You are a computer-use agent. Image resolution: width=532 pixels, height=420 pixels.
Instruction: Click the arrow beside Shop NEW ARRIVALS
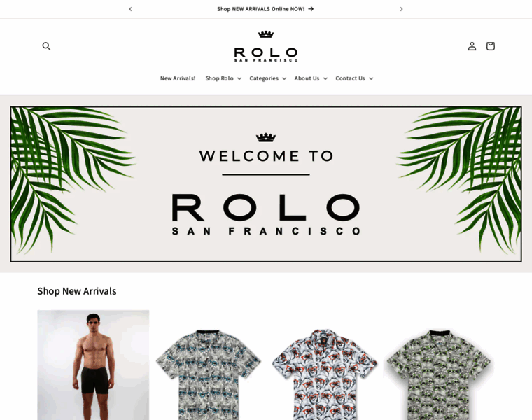click(x=311, y=9)
